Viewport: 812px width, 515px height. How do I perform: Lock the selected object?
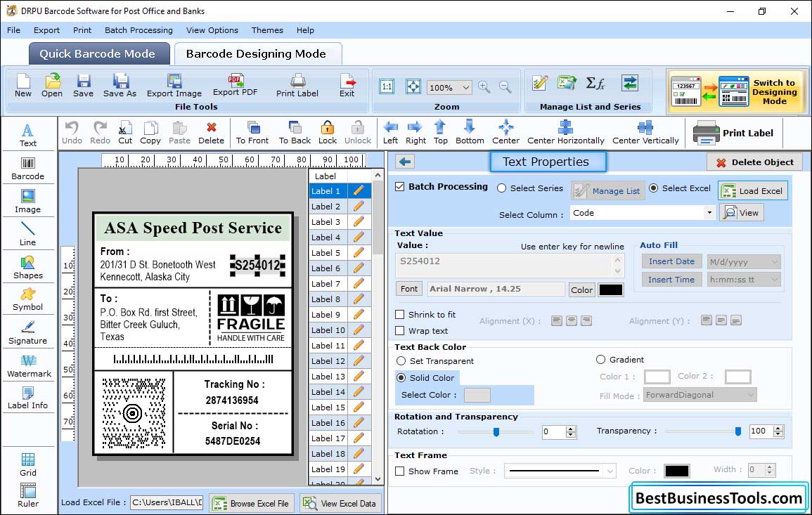coord(328,133)
